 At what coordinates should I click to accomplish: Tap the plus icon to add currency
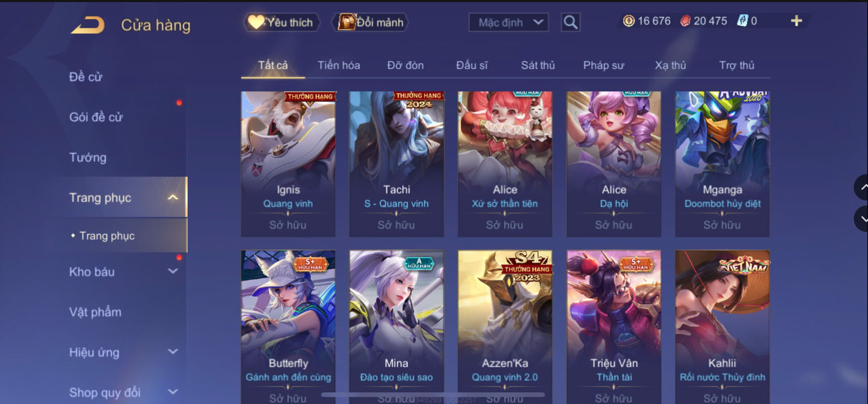(796, 21)
